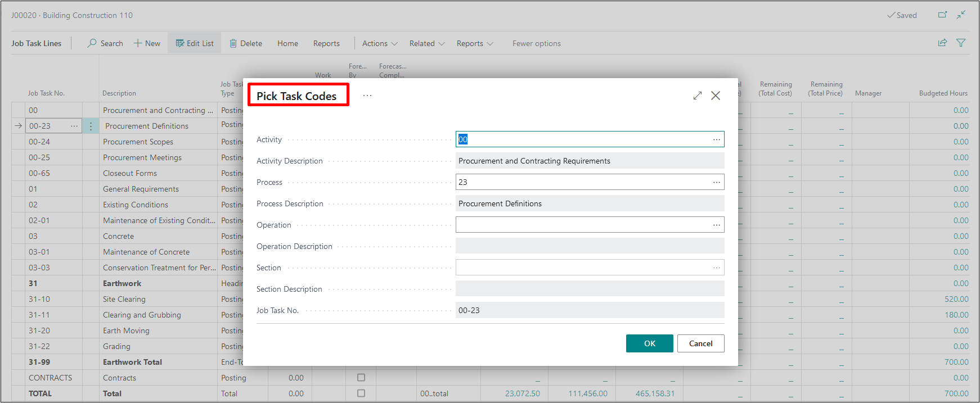Click the Search magnifier icon
Screen dimensions: 980x403
[92, 43]
